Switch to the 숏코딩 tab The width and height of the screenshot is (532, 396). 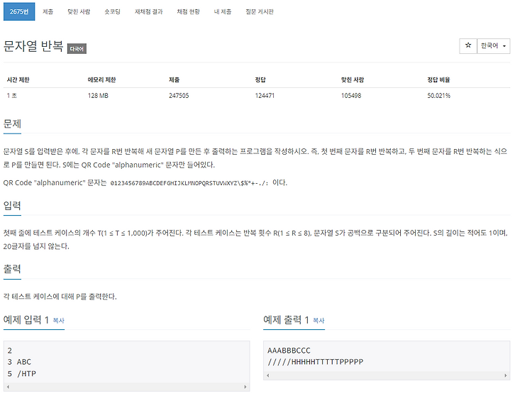[x=112, y=11]
